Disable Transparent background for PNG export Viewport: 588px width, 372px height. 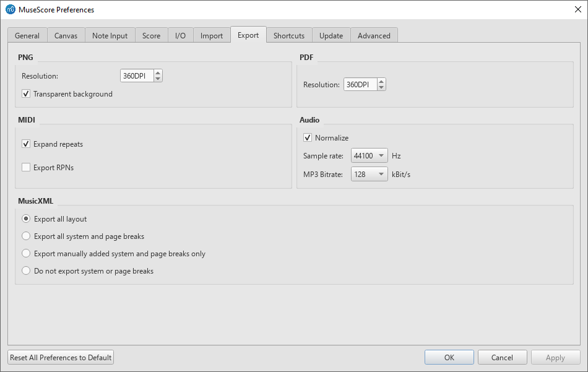pos(25,94)
